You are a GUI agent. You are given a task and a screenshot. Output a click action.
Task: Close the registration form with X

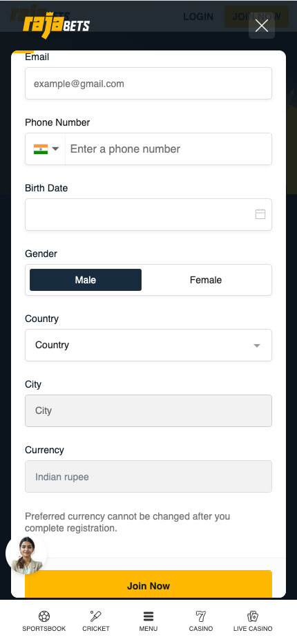262,26
